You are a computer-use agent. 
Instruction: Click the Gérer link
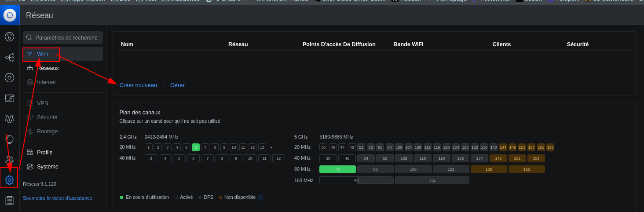[177, 85]
